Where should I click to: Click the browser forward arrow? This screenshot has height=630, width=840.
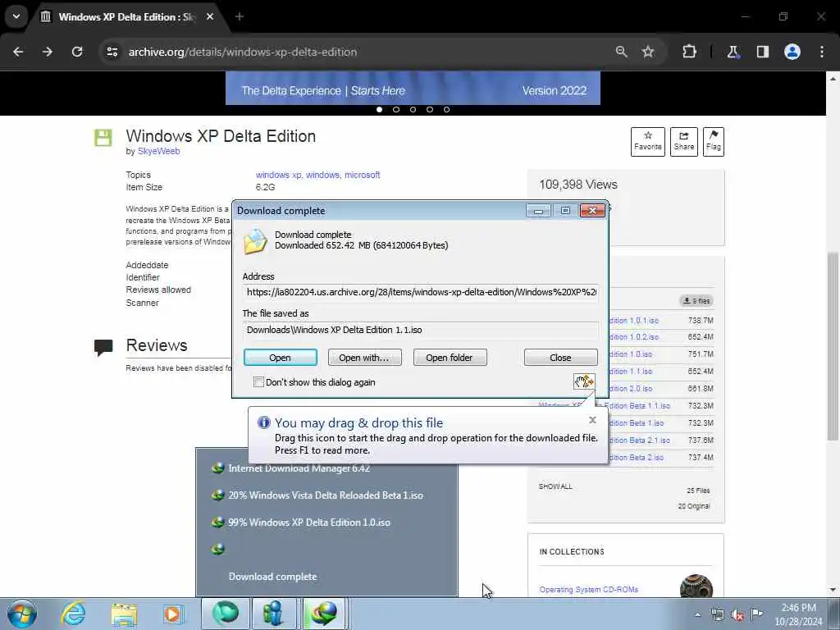coord(48,52)
